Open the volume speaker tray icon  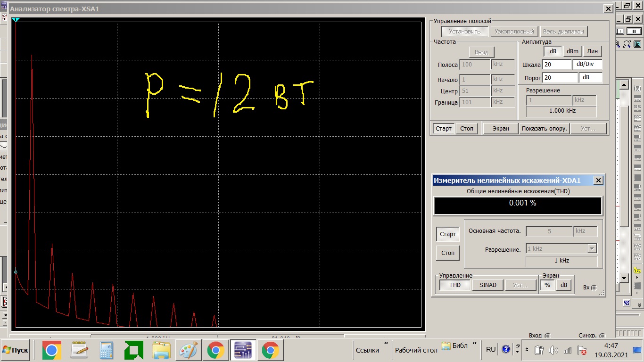554,351
